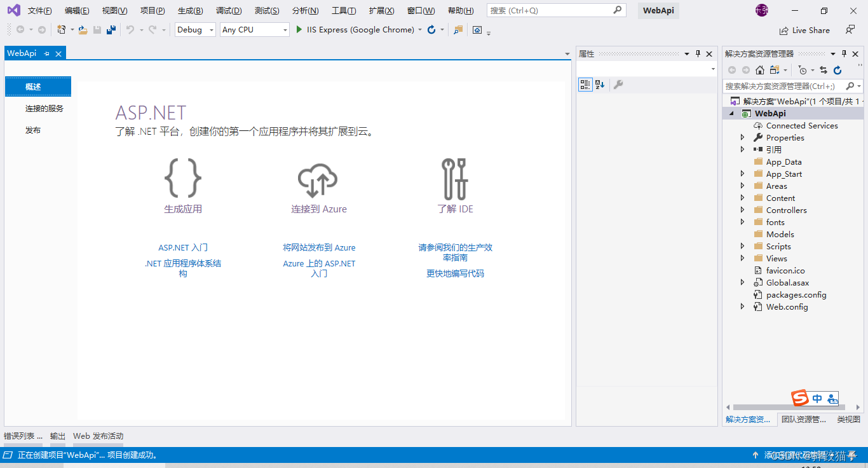Screen dimensions: 868x468
Task: Click the Sogou input method S icon
Action: (x=800, y=398)
